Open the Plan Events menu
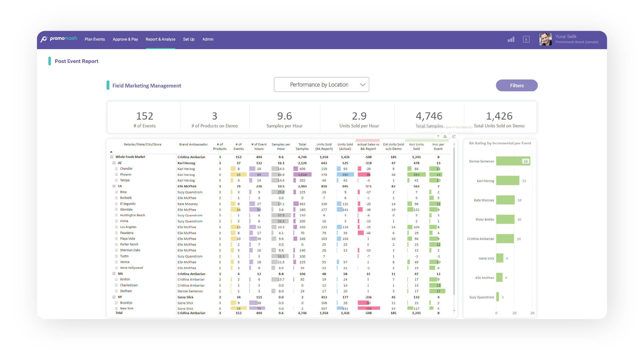644x350 pixels. 95,39
